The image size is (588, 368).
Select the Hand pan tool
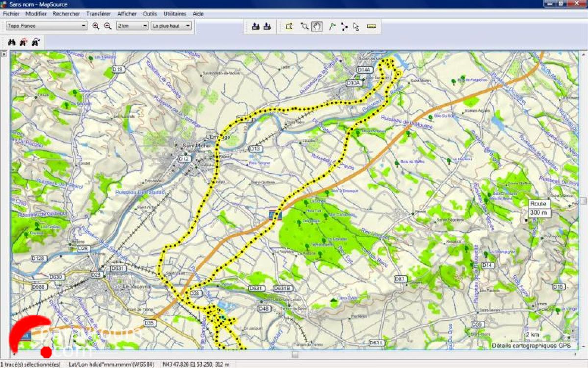point(317,26)
